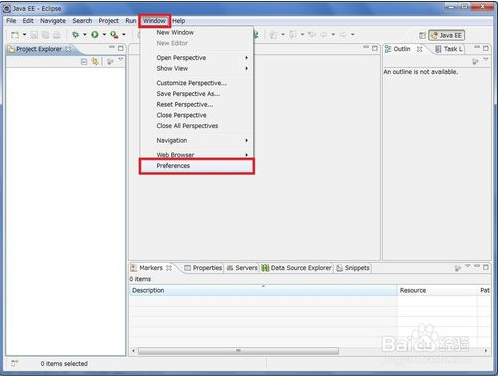Click the Markers scrollbar right arrow
The width and height of the screenshot is (498, 376).
pyautogui.click(x=486, y=351)
